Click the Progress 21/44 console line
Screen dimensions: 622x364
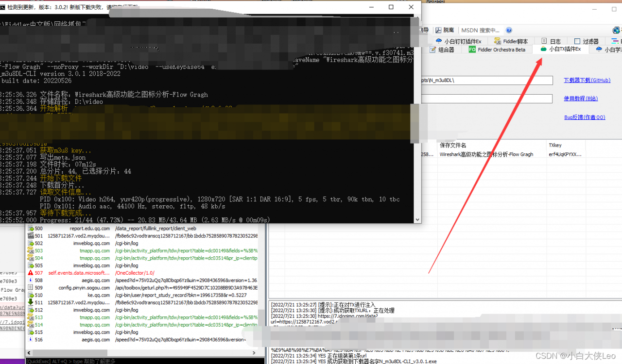[135, 220]
